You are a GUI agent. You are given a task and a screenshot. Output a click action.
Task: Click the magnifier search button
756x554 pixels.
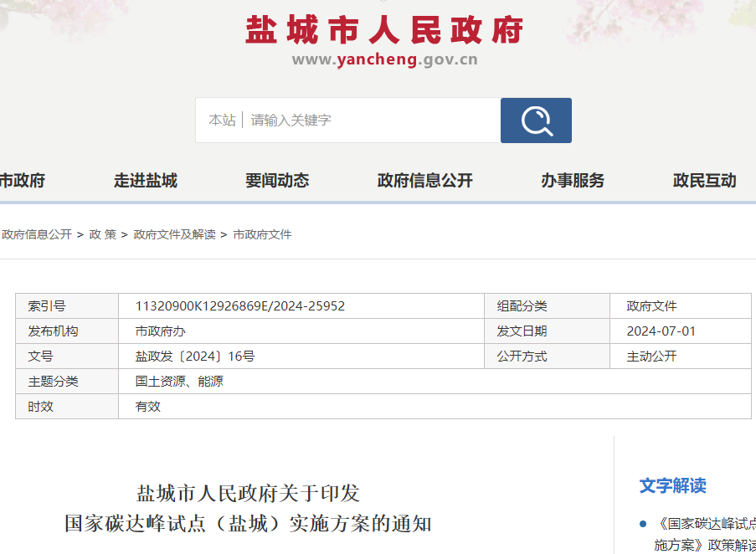(x=536, y=121)
